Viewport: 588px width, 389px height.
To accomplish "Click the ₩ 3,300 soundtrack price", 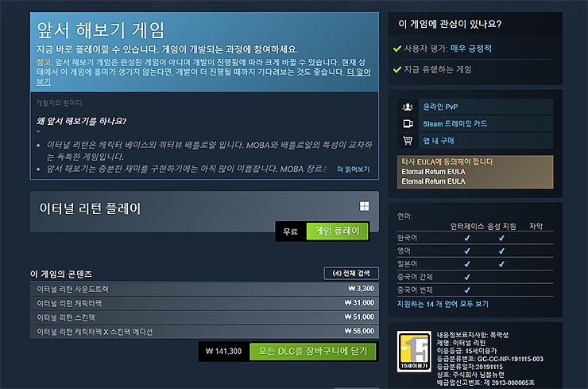I will [x=361, y=289].
